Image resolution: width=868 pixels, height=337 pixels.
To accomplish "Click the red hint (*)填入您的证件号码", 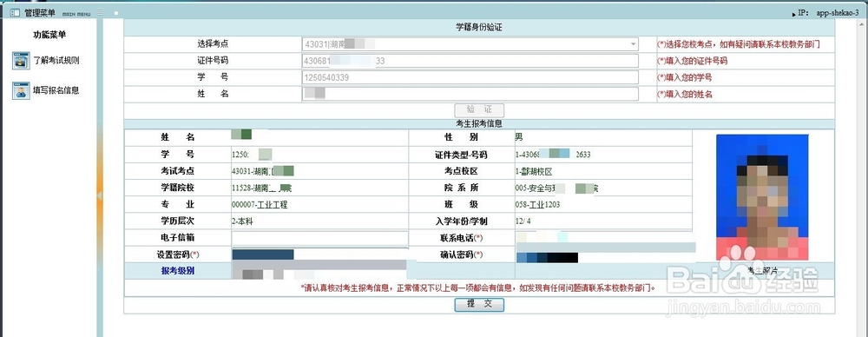I will tap(692, 61).
